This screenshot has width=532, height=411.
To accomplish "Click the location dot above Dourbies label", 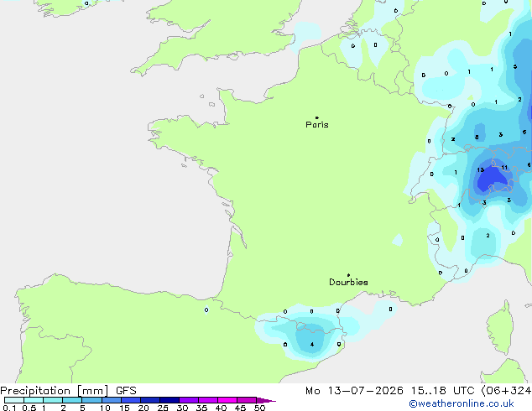I will point(348,275).
